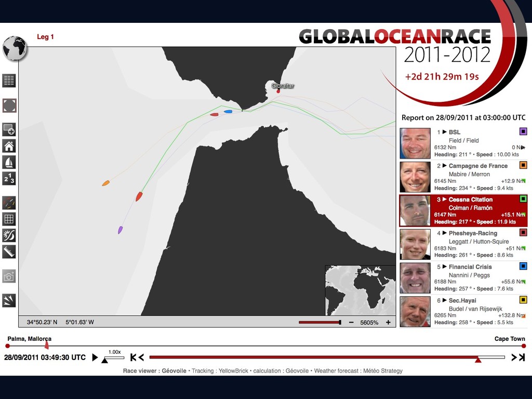Screen dimensions: 532x399
Task: Toggle fullscreen map view icon
Action: point(9,105)
